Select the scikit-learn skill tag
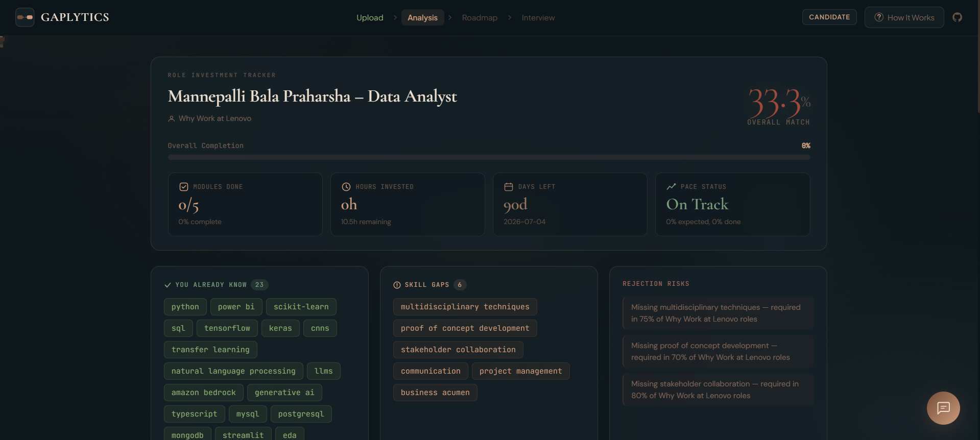Viewport: 980px width, 440px height. click(x=301, y=307)
